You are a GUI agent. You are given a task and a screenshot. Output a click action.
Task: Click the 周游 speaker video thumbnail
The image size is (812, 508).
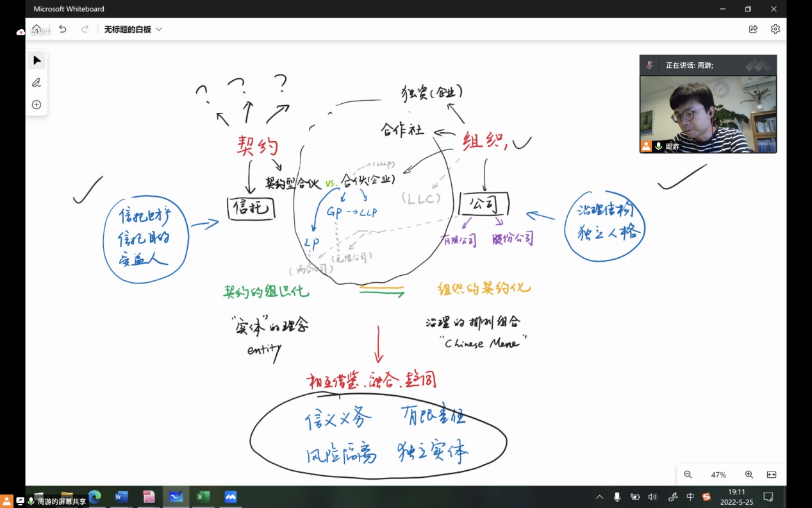(x=708, y=114)
